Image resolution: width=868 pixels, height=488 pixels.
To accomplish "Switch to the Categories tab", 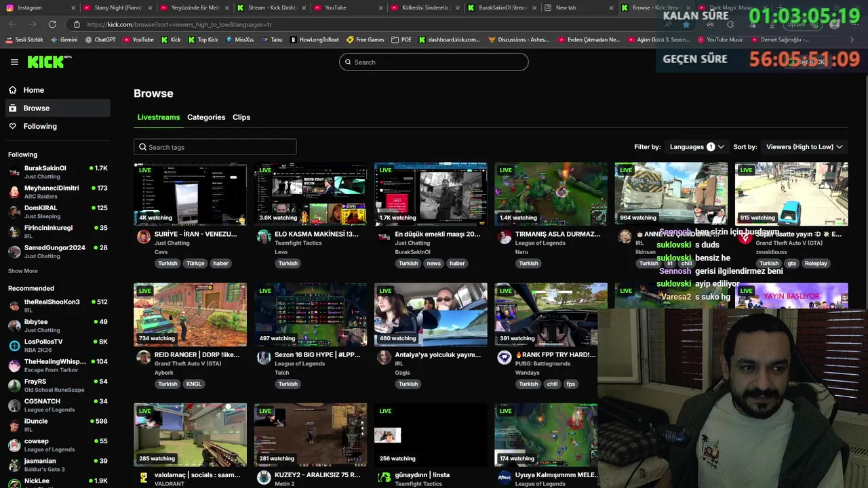I will click(x=206, y=117).
